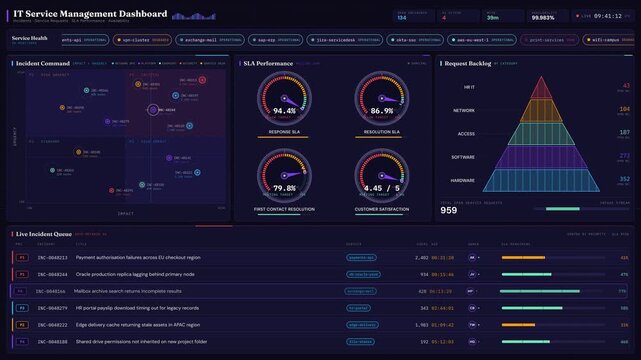Open the payments-api service tag in the queue
This screenshot has height=360, width=641.
pyautogui.click(x=361, y=258)
